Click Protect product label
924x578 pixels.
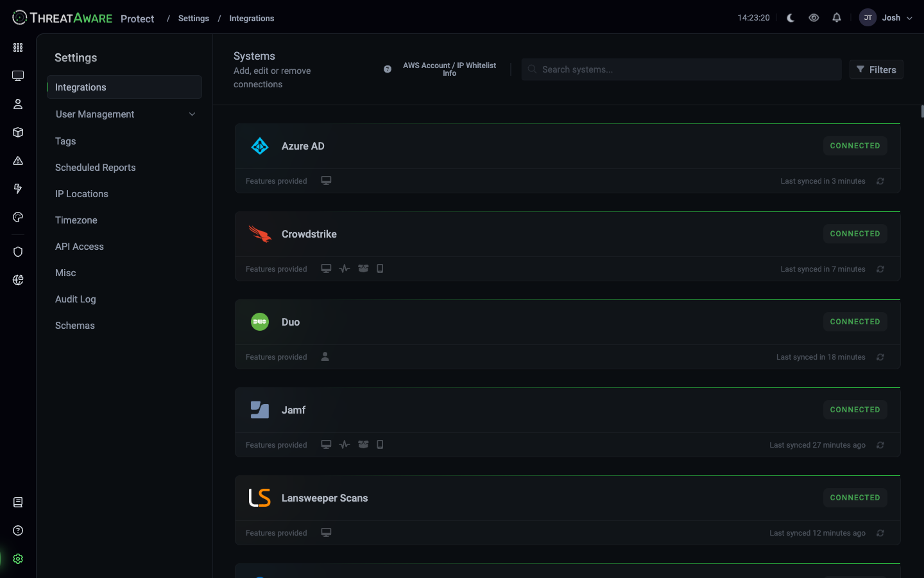click(x=137, y=19)
